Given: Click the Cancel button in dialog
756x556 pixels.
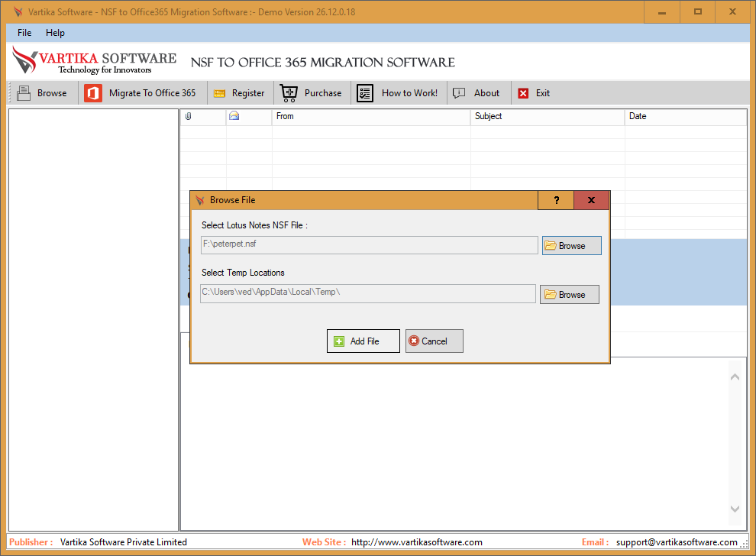Looking at the screenshot, I should click(x=435, y=341).
